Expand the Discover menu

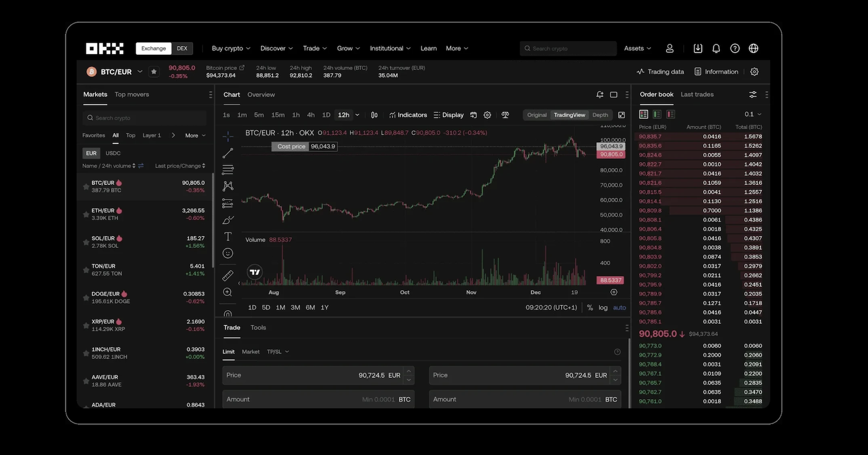[x=277, y=48]
